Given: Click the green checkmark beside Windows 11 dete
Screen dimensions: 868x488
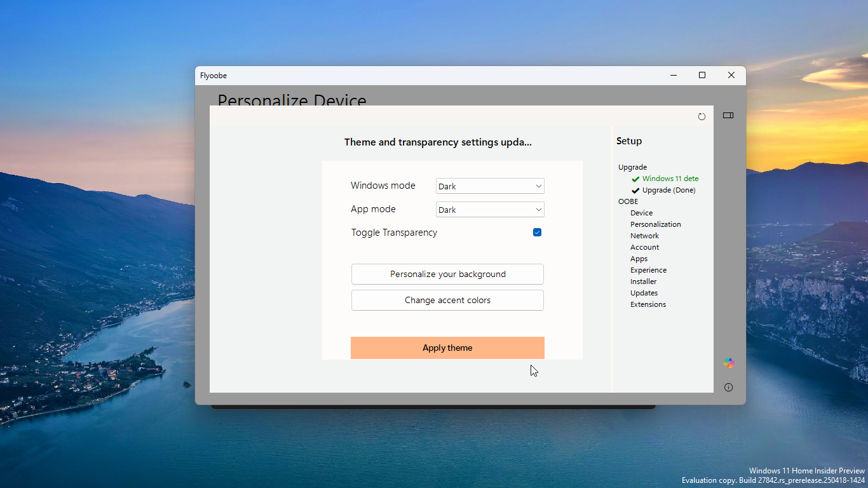Looking at the screenshot, I should (635, 179).
